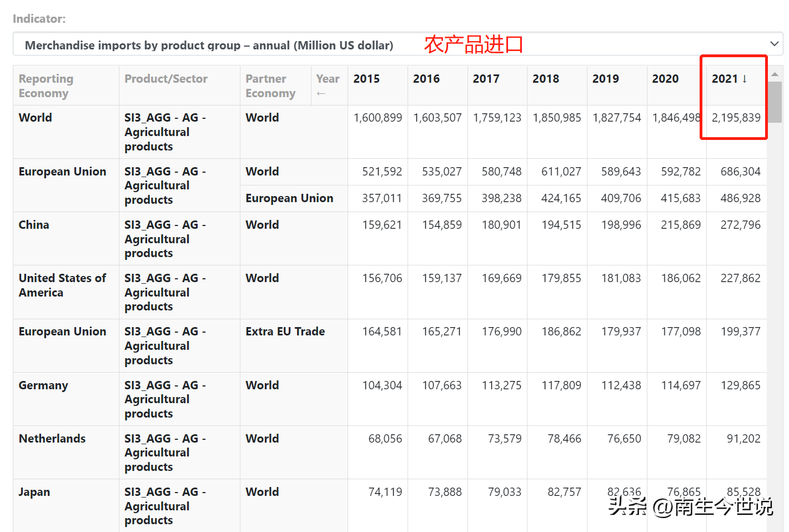
Task: Select the Partner Economy column header
Action: click(x=270, y=86)
